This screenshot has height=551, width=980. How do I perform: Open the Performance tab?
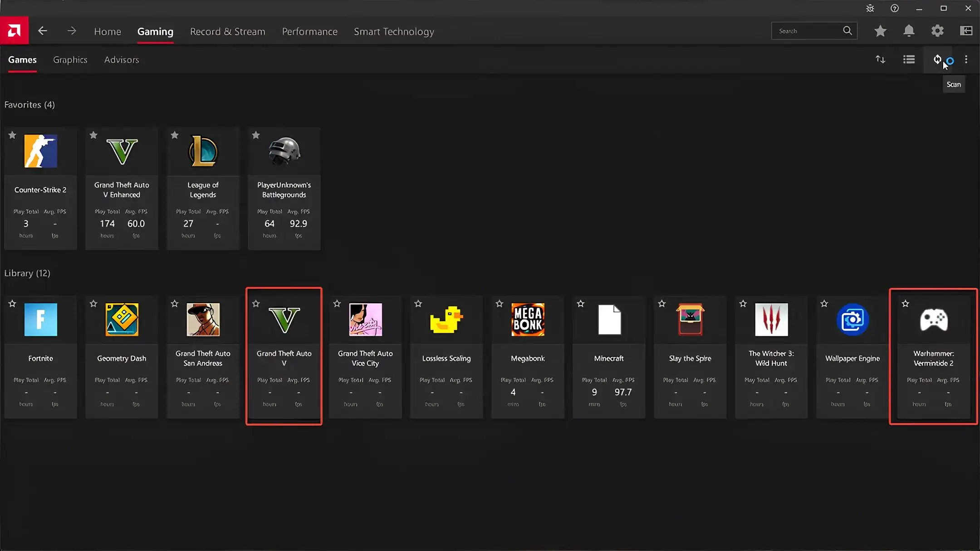click(x=310, y=31)
